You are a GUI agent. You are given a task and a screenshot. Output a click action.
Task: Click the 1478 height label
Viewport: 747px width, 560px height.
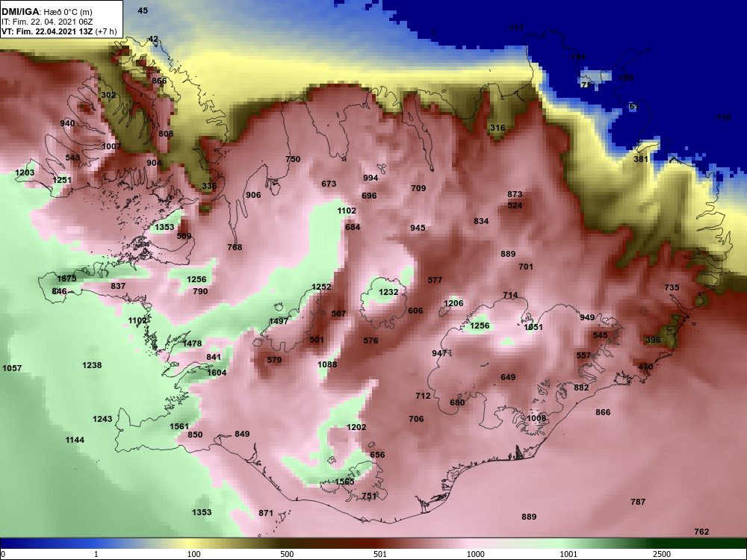click(192, 343)
